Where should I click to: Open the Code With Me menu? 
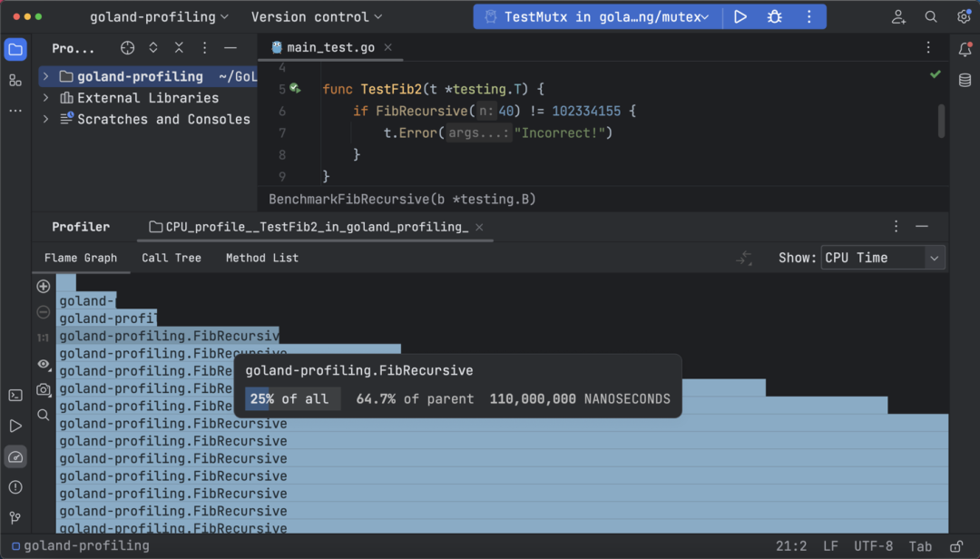coord(898,17)
